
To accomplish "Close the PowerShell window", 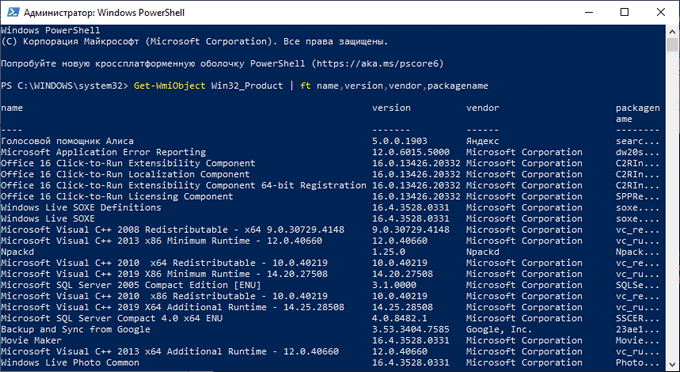I will coord(660,12).
